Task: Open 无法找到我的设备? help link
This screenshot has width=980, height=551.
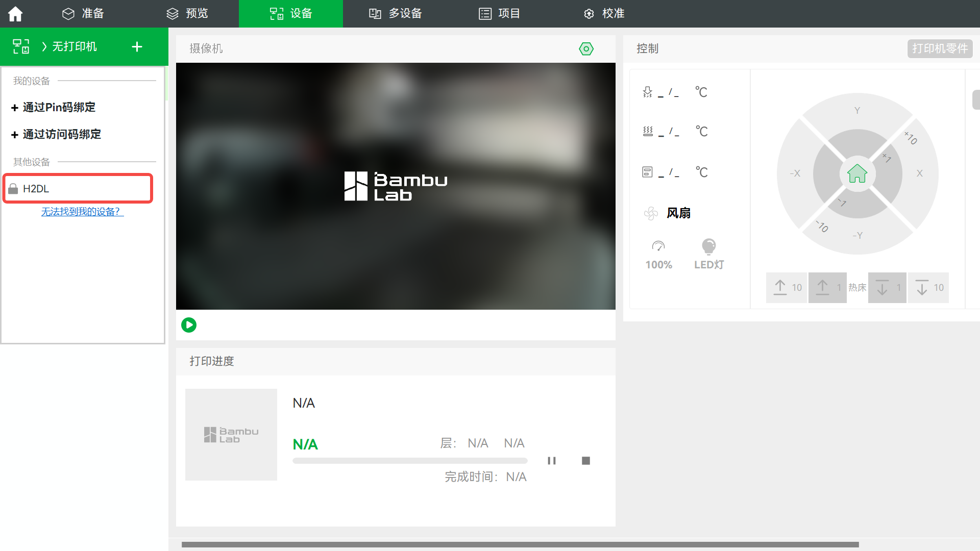Action: pos(82,211)
